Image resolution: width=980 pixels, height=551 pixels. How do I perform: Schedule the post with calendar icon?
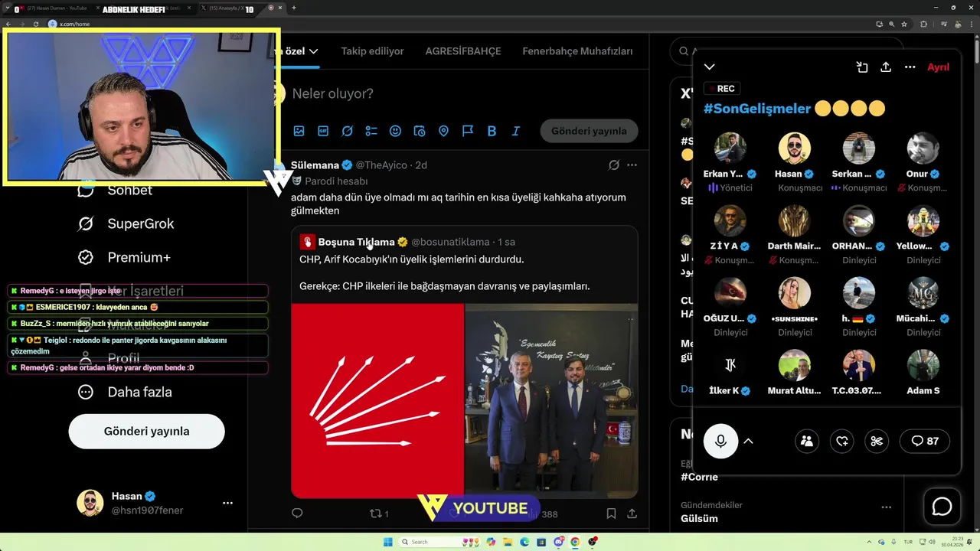[420, 131]
